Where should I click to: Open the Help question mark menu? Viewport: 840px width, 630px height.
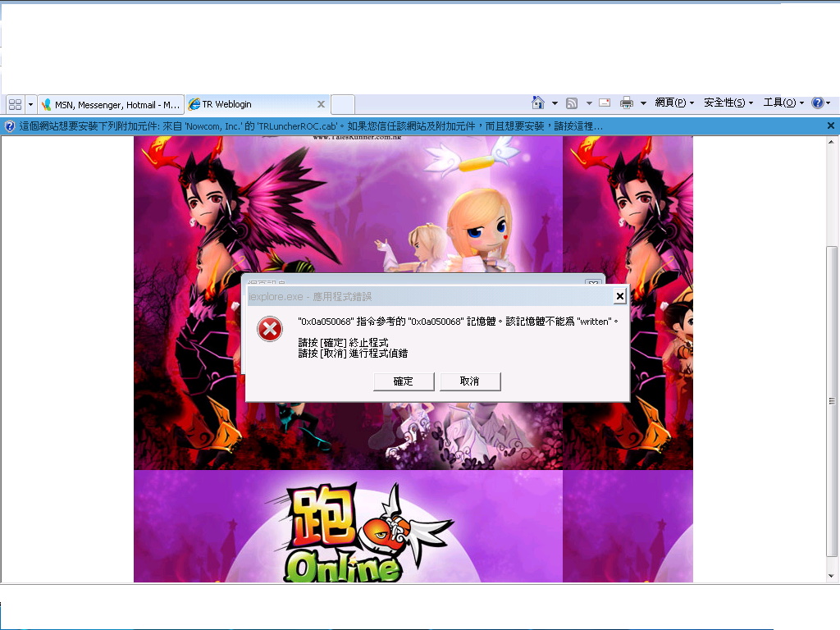pos(820,103)
